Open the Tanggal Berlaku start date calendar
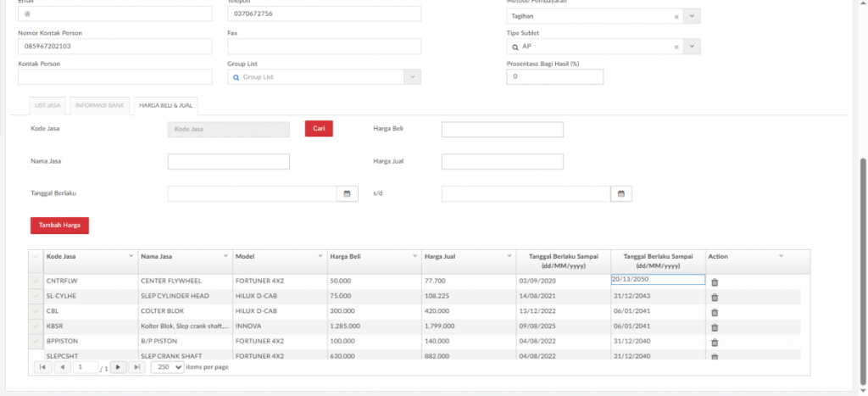 [x=346, y=194]
